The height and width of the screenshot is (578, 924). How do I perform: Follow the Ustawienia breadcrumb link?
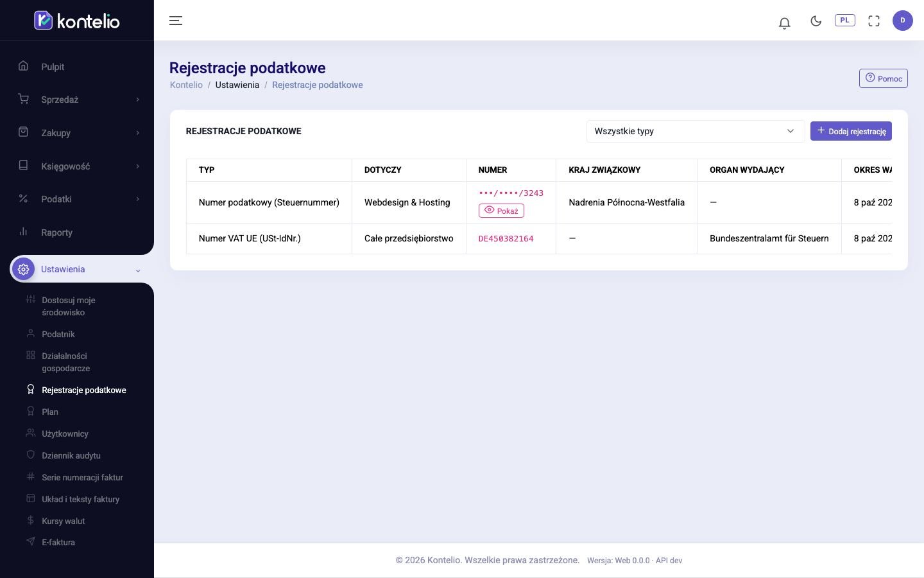click(x=237, y=85)
